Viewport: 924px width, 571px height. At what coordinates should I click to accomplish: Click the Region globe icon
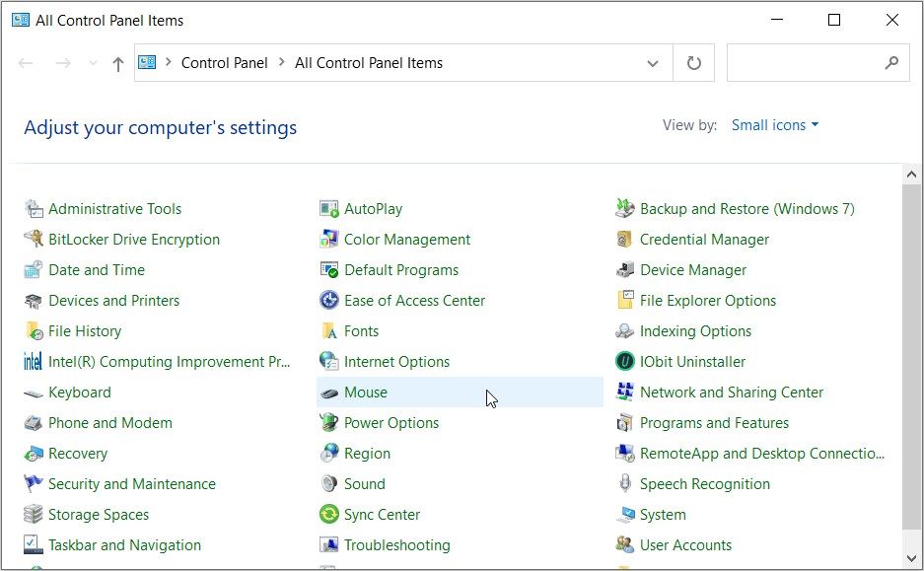(329, 454)
